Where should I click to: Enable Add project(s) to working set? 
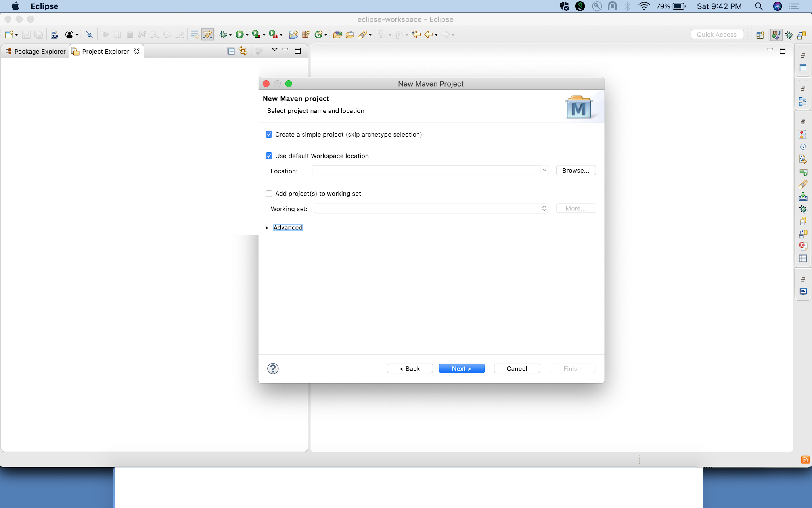pos(269,193)
